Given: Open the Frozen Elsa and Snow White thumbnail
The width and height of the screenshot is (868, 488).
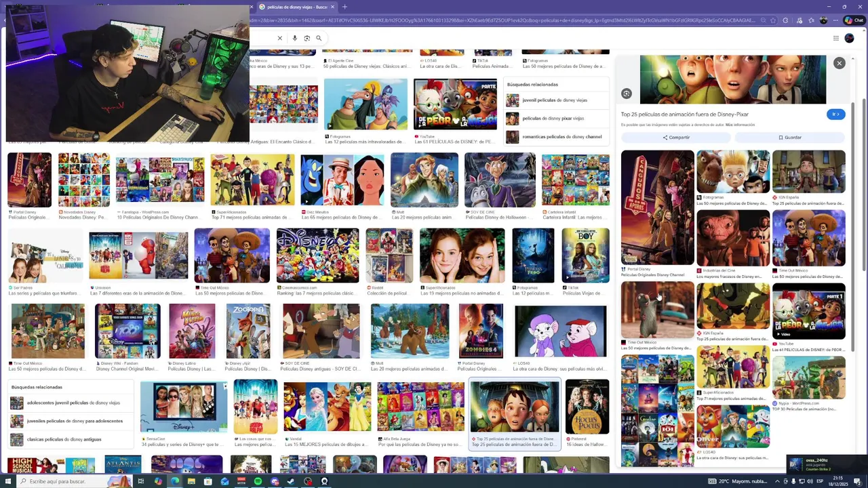Looking at the screenshot, I should coord(328,407).
